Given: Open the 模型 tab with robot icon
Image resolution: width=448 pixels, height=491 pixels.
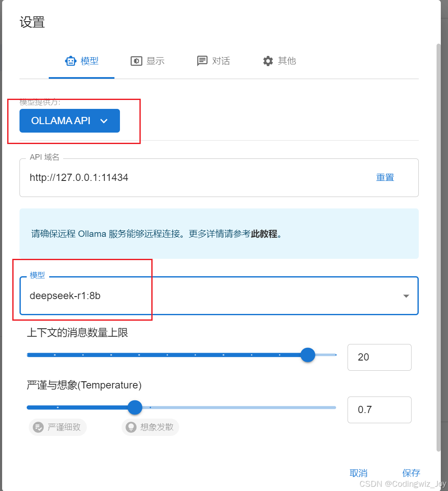Looking at the screenshot, I should click(x=81, y=61).
